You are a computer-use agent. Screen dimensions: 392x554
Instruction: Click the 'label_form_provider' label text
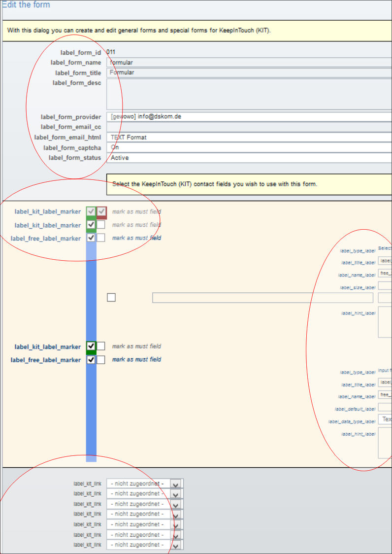click(x=71, y=117)
